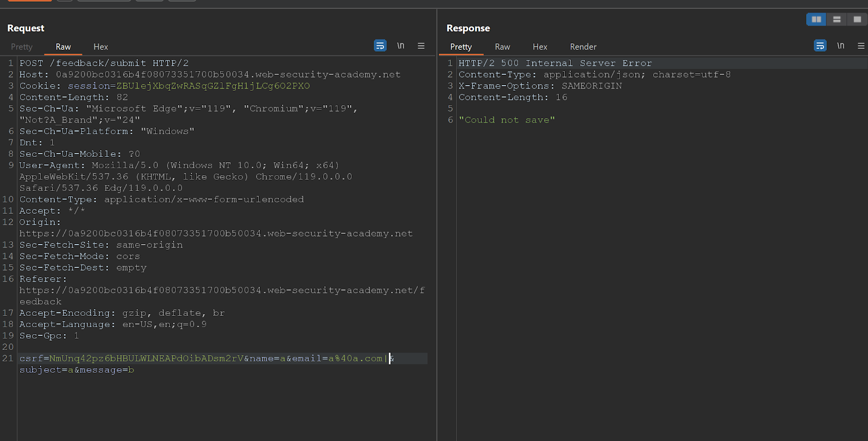The image size is (868, 441).
Task: Switch Request view to Pretty tab
Action: [22, 47]
